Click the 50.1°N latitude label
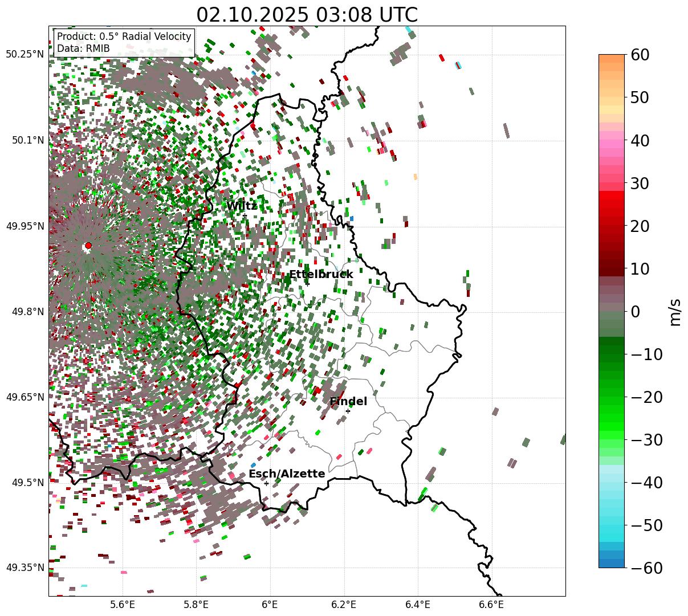 coord(27,140)
